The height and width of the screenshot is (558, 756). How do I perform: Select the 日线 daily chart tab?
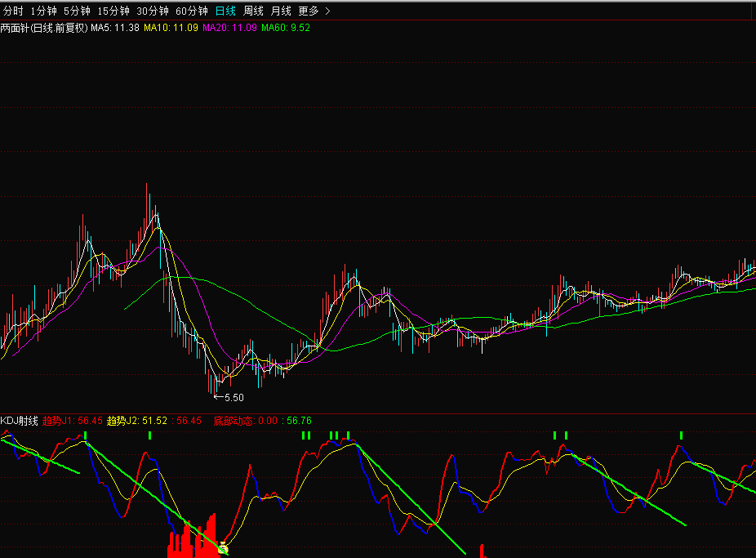(x=225, y=11)
